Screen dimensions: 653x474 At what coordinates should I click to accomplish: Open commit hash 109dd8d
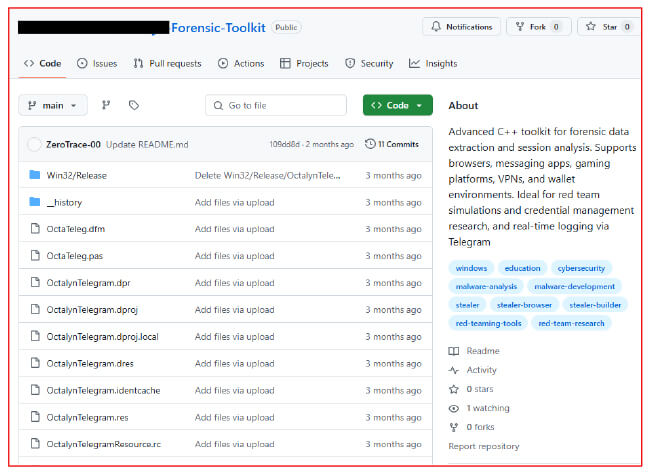[284, 144]
